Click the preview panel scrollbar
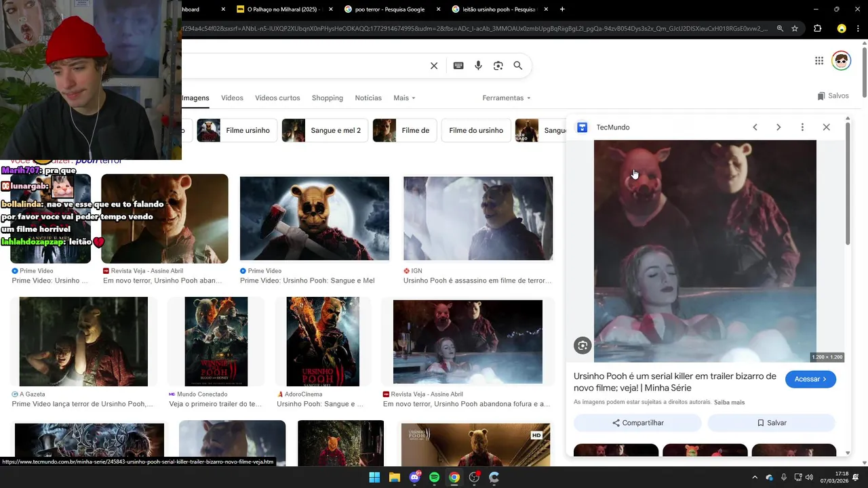Screen dimensions: 868x488 [847, 183]
